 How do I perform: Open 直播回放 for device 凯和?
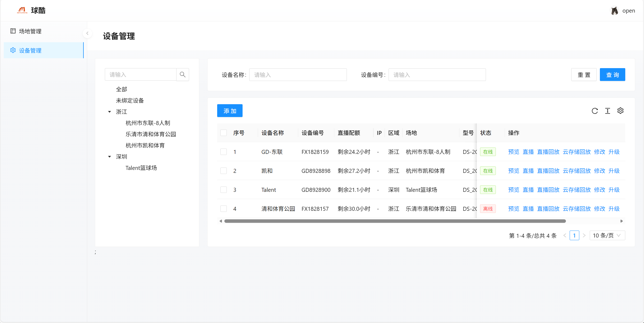(548, 171)
